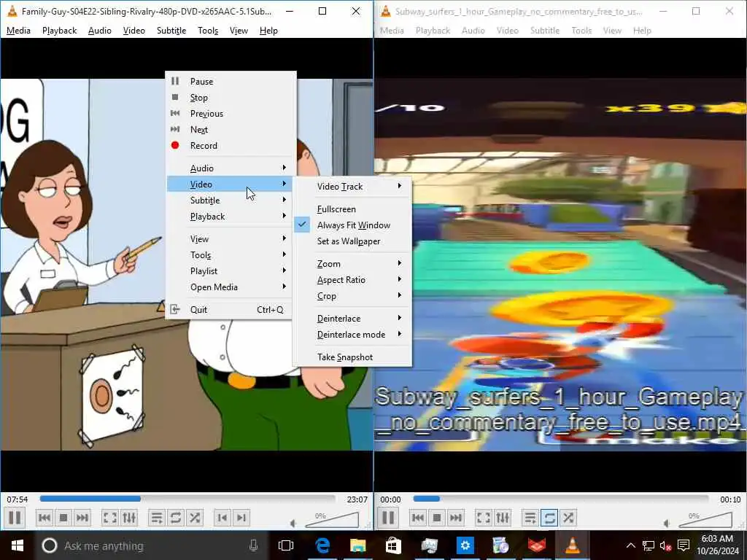This screenshot has height=560, width=747.
Task: Pause playback in the Family Guy window
Action: point(15,518)
